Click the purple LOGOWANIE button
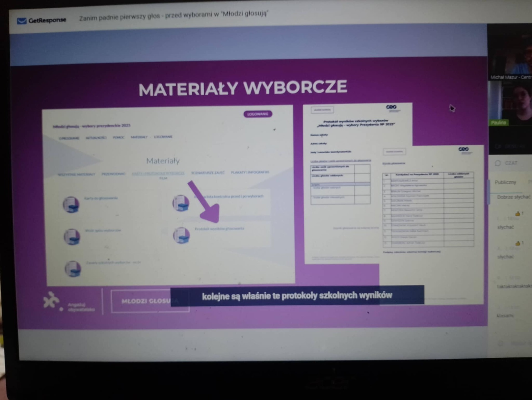 [258, 114]
